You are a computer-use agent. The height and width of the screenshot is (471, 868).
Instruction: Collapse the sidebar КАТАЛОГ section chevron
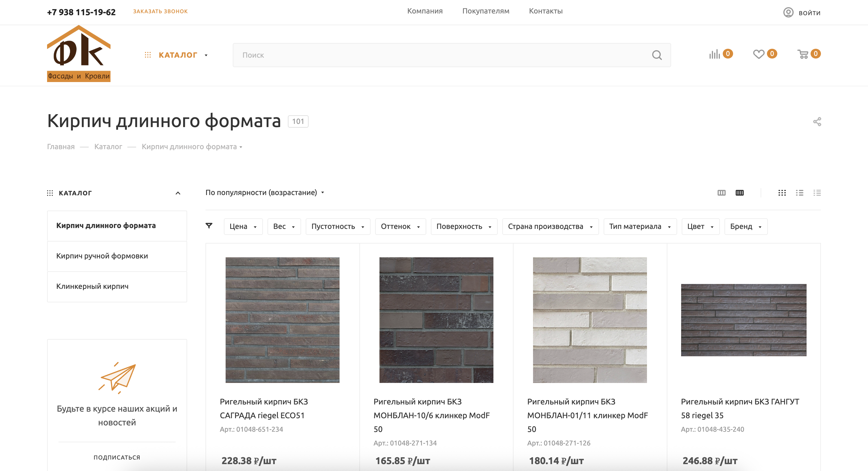178,193
